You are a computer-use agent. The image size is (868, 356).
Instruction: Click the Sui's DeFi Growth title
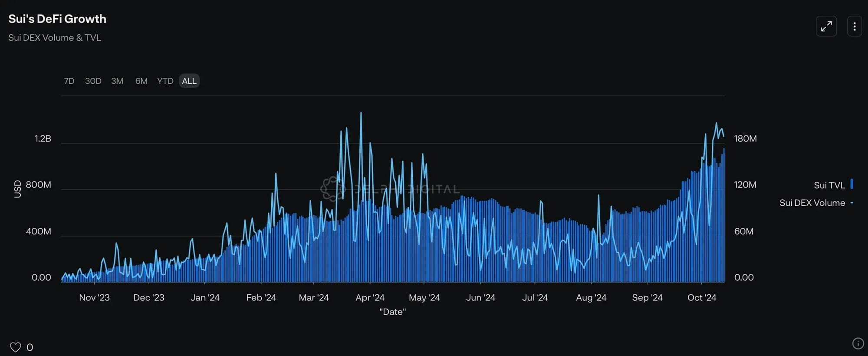pos(57,19)
